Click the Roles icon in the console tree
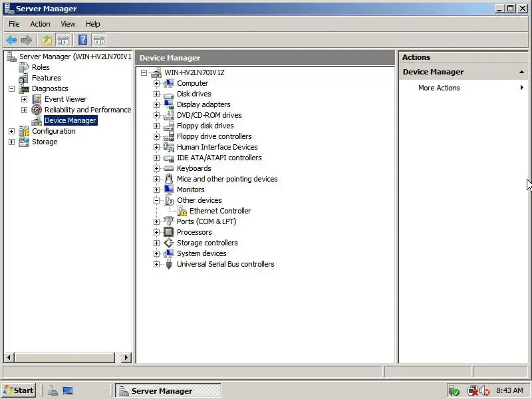This screenshot has height=399, width=532. [x=24, y=67]
